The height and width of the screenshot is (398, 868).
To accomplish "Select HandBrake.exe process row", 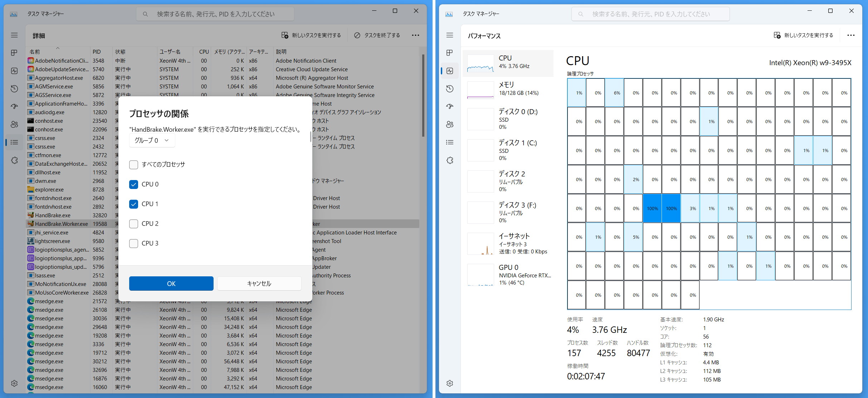I will coord(222,215).
